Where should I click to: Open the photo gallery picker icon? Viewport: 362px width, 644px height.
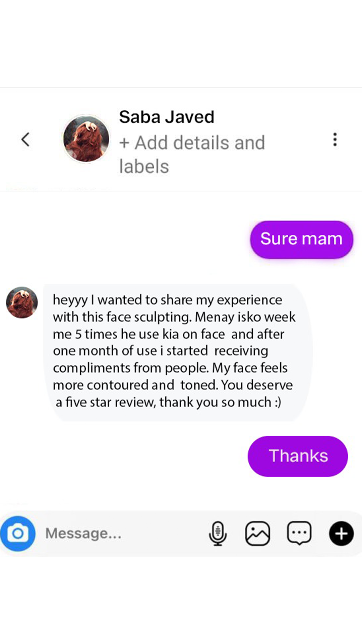pos(257,533)
